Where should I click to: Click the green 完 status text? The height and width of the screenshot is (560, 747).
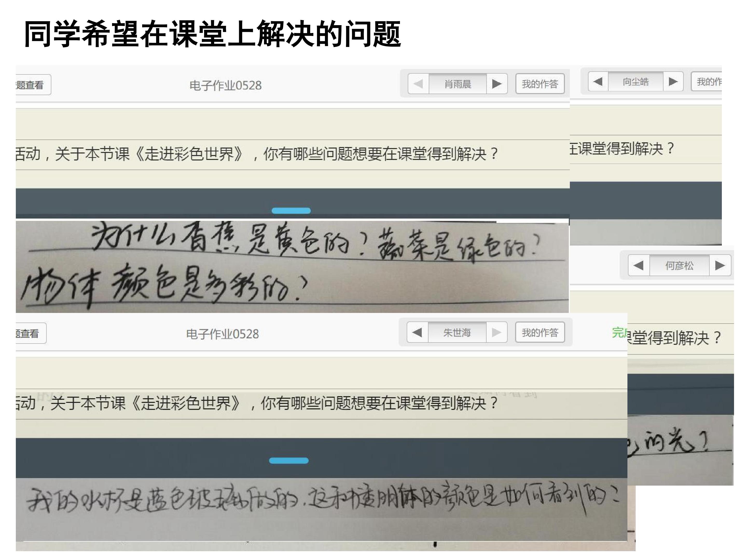(619, 332)
